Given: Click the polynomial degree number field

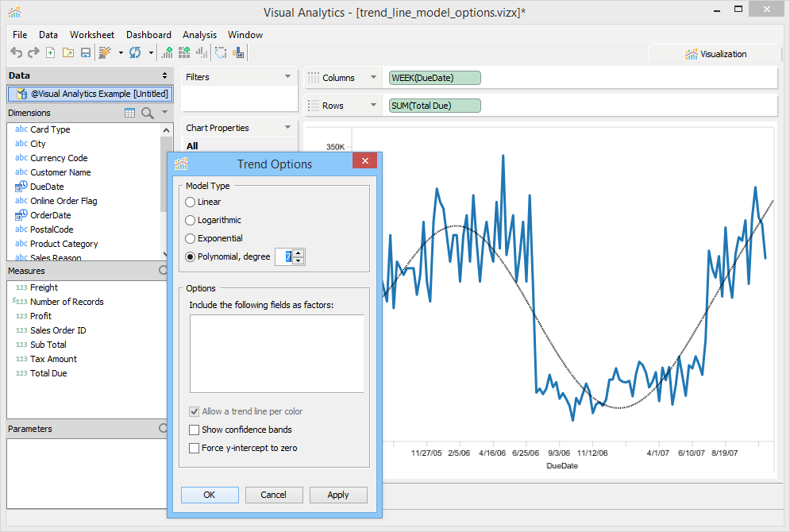Looking at the screenshot, I should click(284, 257).
